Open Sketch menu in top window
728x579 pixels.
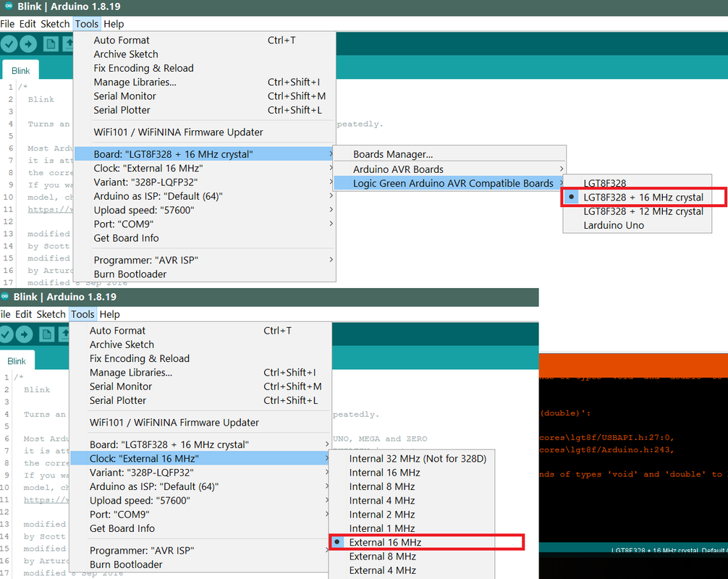(x=55, y=24)
